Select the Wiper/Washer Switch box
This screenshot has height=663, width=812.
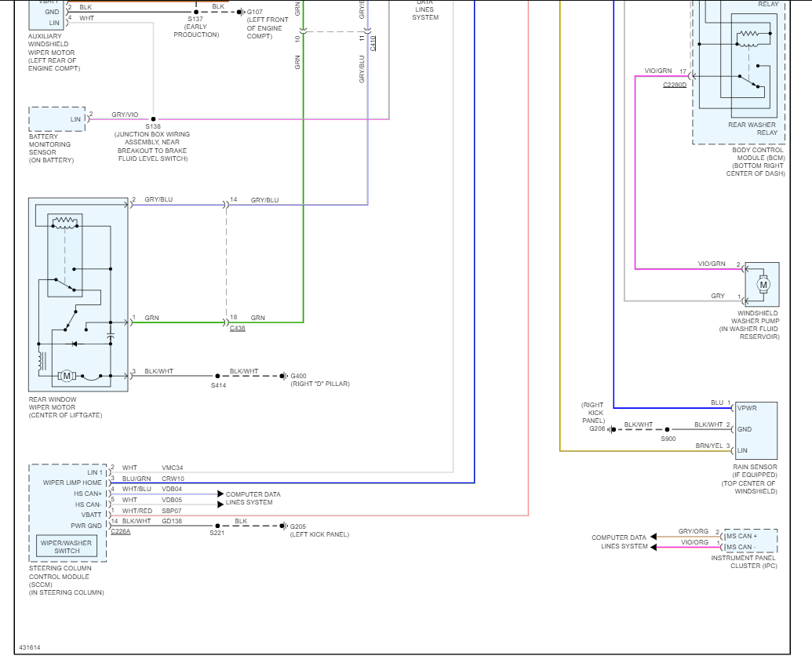pyautogui.click(x=67, y=546)
